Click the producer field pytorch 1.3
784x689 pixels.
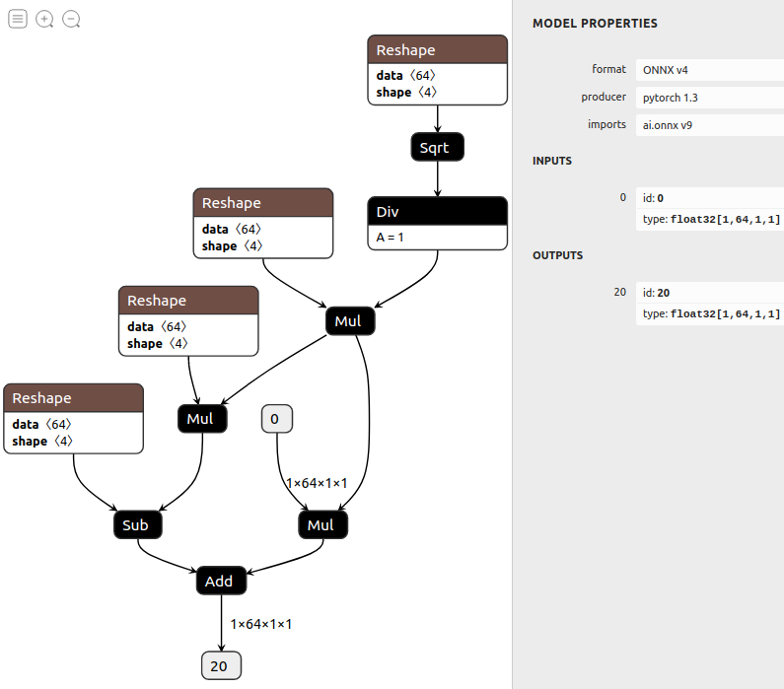[710, 98]
